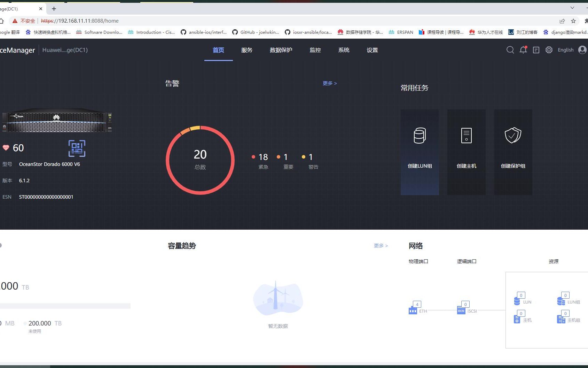The width and height of the screenshot is (588, 368).
Task: Click the OceanStor Dorado 6000 V6 model text
Action: [x=49, y=164]
